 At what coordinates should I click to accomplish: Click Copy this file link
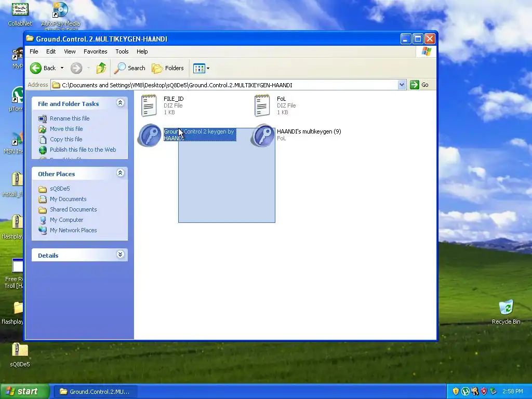pyautogui.click(x=66, y=139)
